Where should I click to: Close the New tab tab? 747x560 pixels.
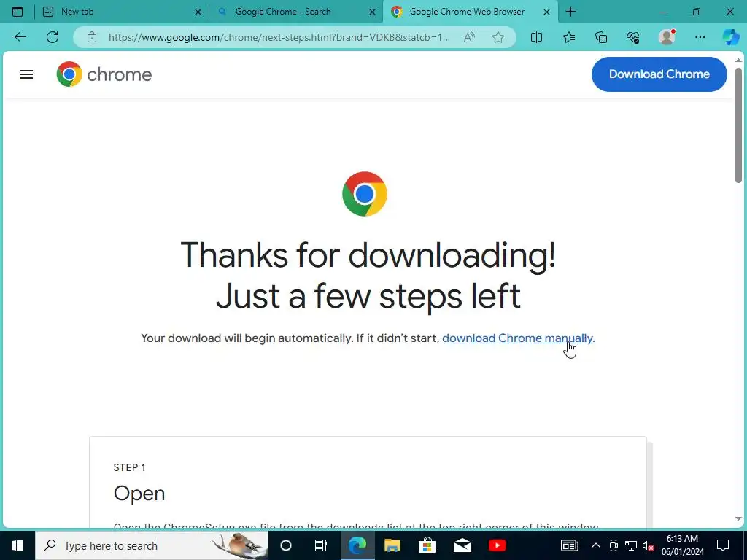pos(198,12)
